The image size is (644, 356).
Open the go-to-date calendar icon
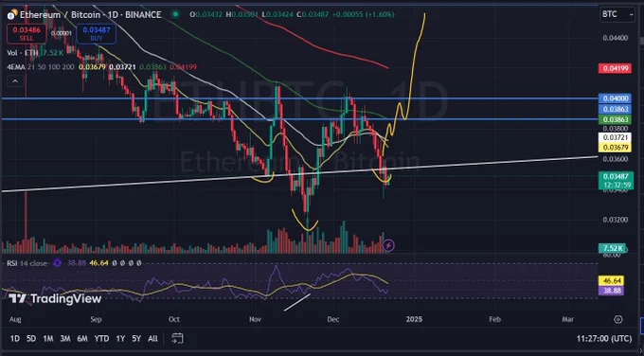(x=177, y=338)
